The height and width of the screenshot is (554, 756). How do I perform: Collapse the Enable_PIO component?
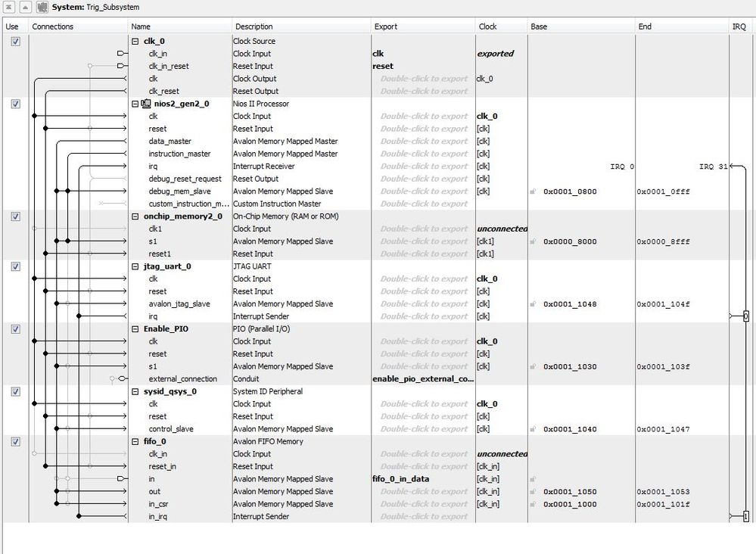tap(135, 328)
